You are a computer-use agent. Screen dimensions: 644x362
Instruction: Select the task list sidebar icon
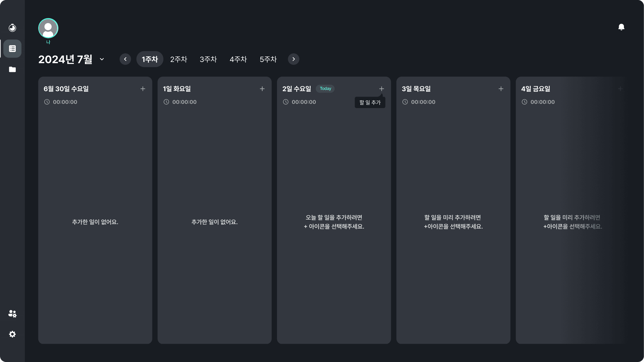(x=12, y=49)
